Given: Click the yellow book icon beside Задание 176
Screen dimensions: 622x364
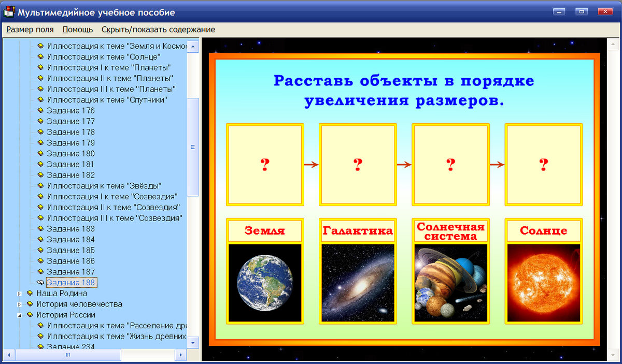Looking at the screenshot, I should point(40,110).
